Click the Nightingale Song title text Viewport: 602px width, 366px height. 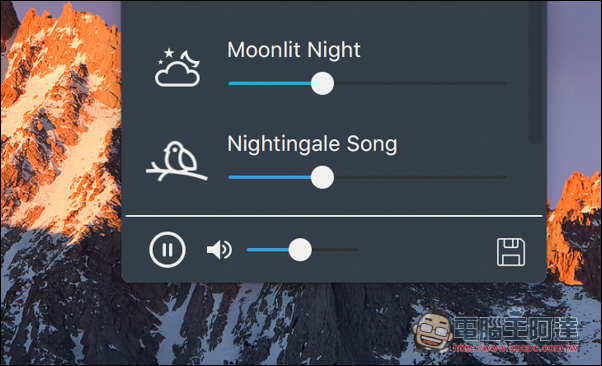312,144
